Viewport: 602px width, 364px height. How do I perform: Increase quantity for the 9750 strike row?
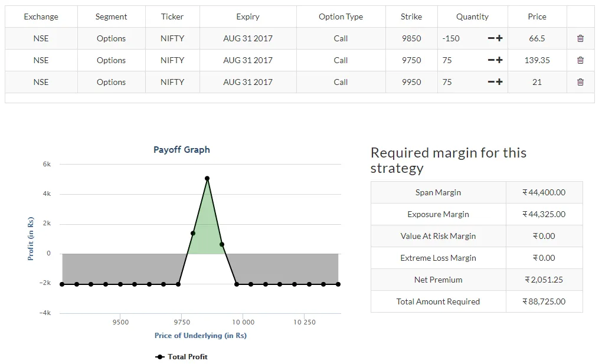pyautogui.click(x=499, y=60)
